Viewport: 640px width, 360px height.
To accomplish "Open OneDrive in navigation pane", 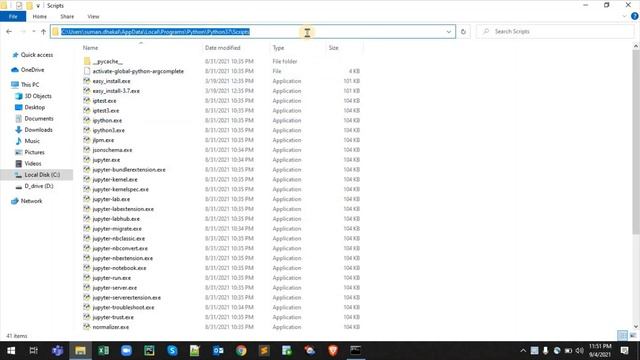I will 28,70.
